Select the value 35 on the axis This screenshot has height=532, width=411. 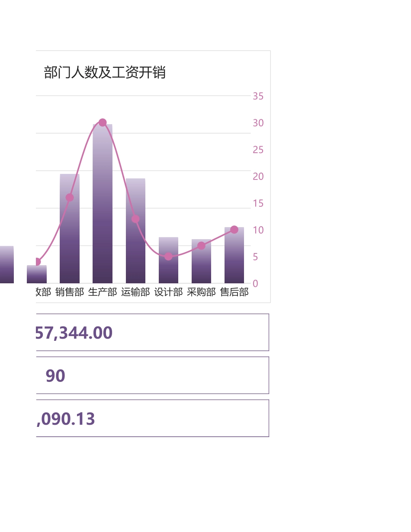(258, 96)
